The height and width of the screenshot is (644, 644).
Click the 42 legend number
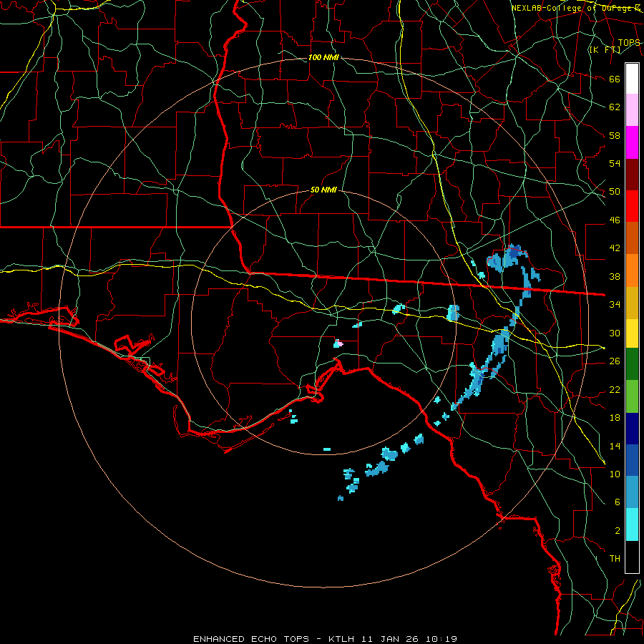(615, 248)
